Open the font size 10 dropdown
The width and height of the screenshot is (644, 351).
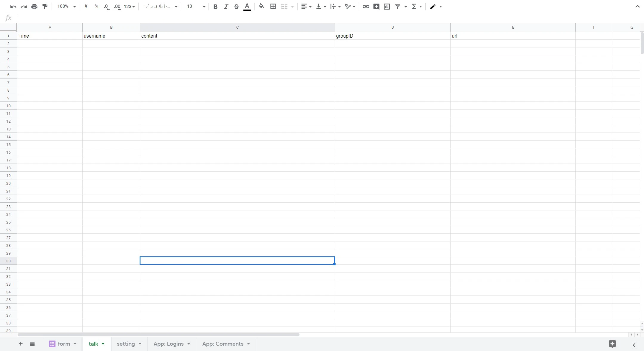coord(196,6)
